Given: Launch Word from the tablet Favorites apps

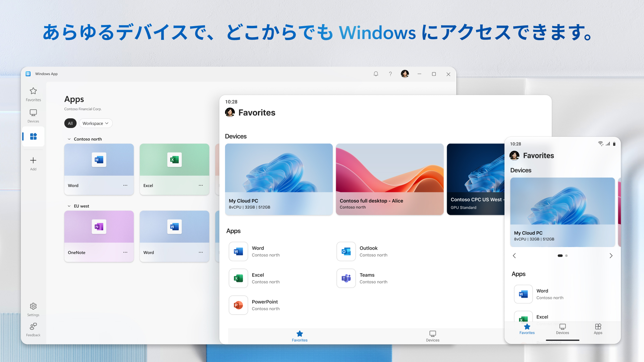Looking at the screenshot, I should [238, 251].
